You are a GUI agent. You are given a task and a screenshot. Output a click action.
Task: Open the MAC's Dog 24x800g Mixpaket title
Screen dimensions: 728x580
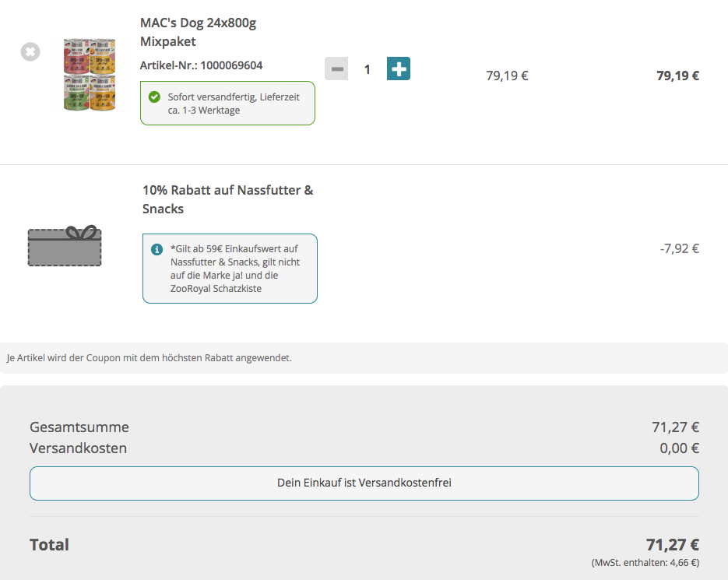coord(198,32)
